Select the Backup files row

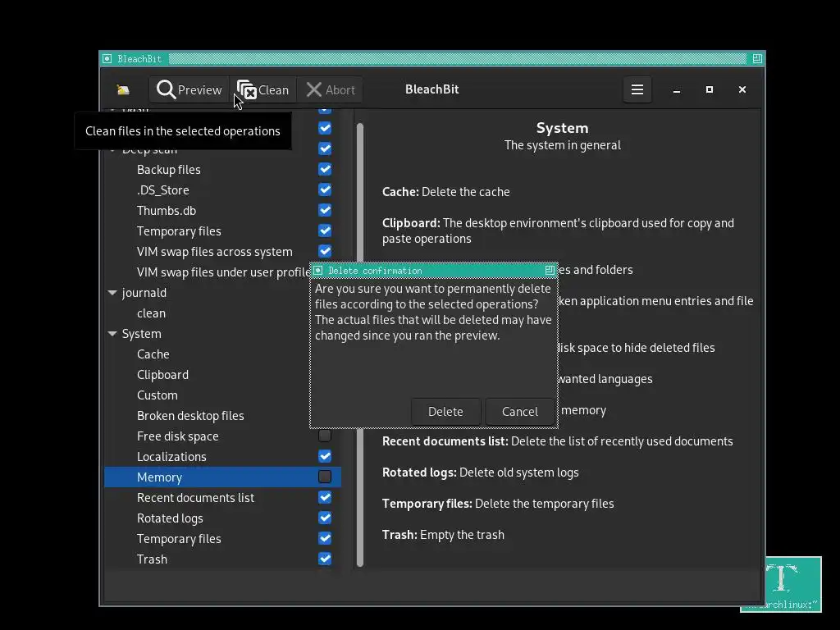point(222,170)
